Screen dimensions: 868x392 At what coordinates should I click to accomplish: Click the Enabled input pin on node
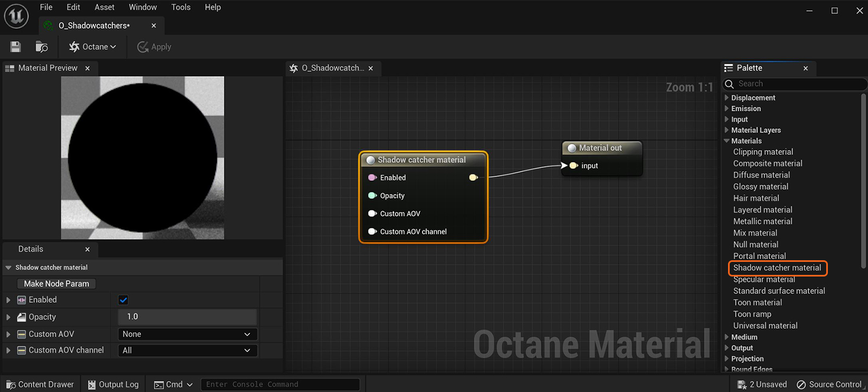(x=372, y=177)
